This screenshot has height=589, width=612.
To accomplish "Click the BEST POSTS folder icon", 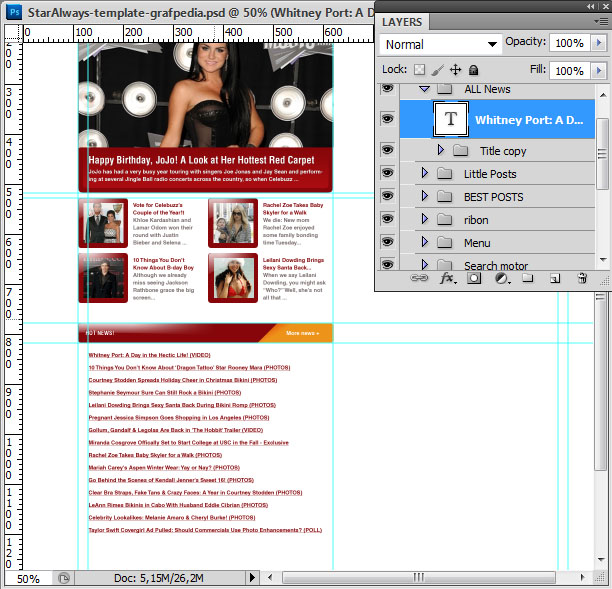I will pyautogui.click(x=445, y=196).
